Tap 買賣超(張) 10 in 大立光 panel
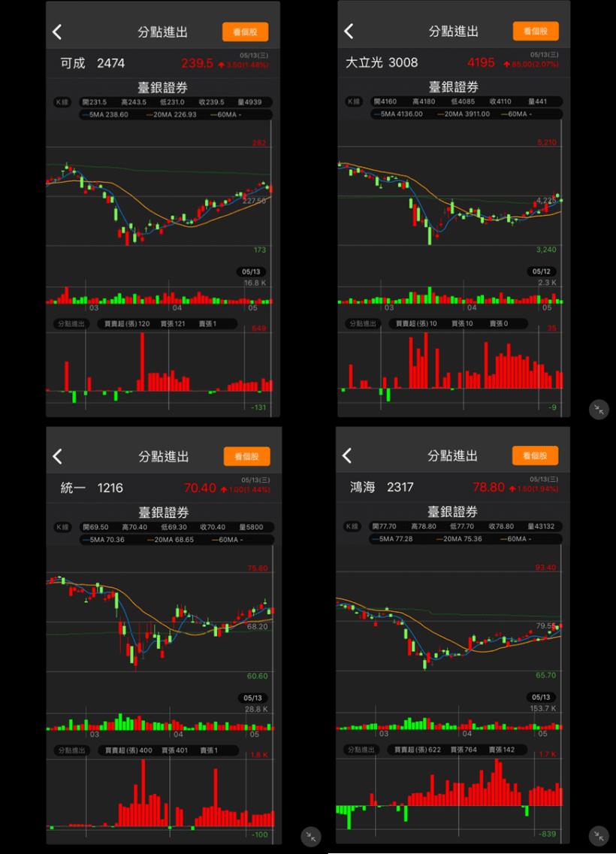616x854 pixels. click(416, 323)
